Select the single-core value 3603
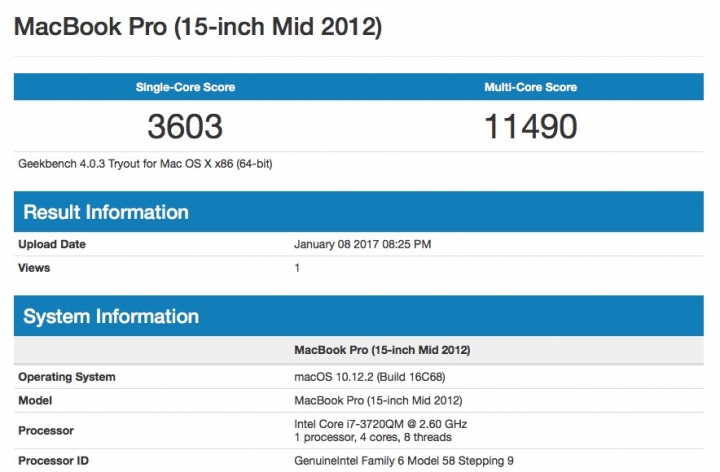 (x=185, y=126)
